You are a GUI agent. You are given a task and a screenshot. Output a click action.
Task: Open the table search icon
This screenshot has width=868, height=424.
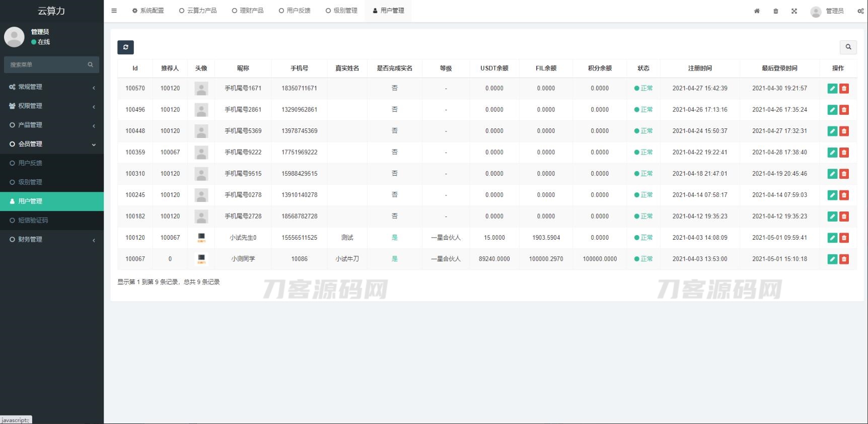coord(848,47)
